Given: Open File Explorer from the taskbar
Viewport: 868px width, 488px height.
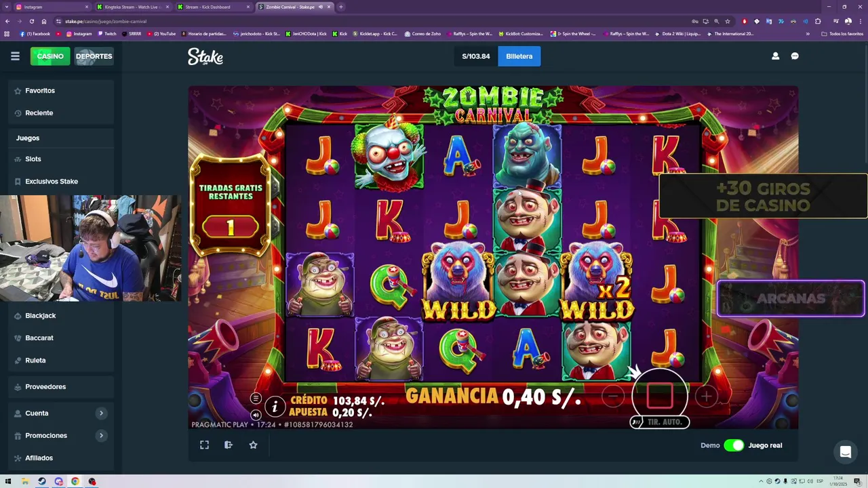Looking at the screenshot, I should (25, 481).
